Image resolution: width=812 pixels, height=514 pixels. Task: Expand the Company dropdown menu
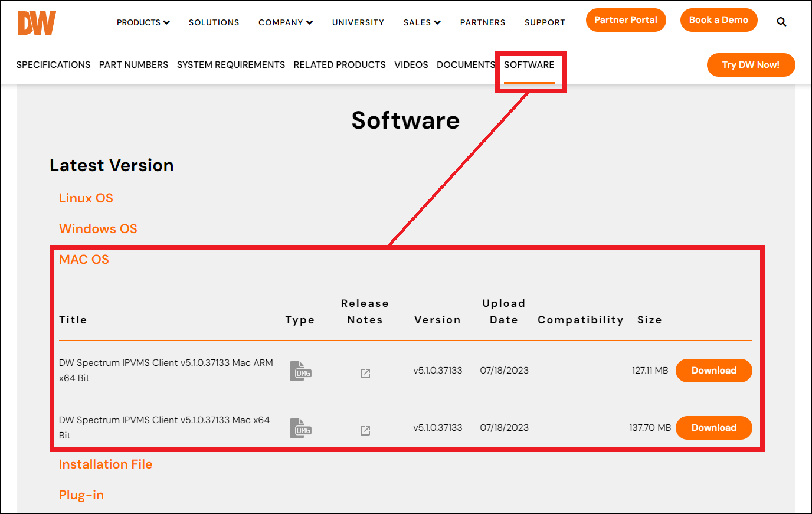[286, 22]
